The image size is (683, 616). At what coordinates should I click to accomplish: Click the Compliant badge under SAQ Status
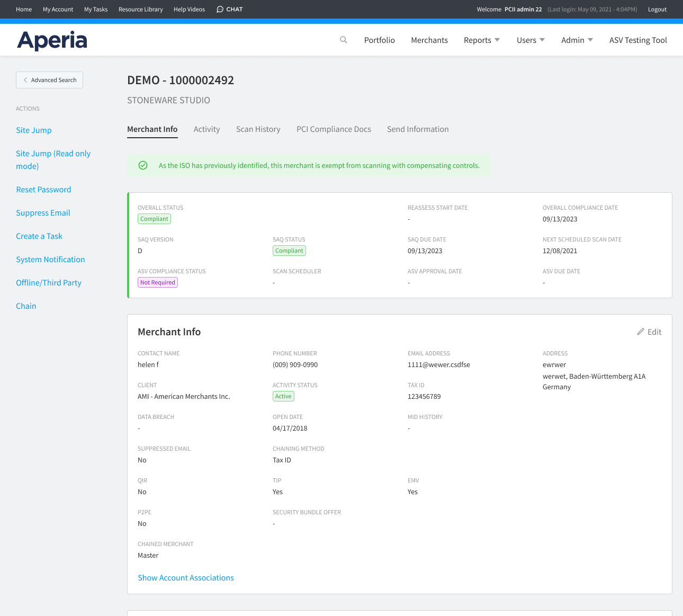289,251
